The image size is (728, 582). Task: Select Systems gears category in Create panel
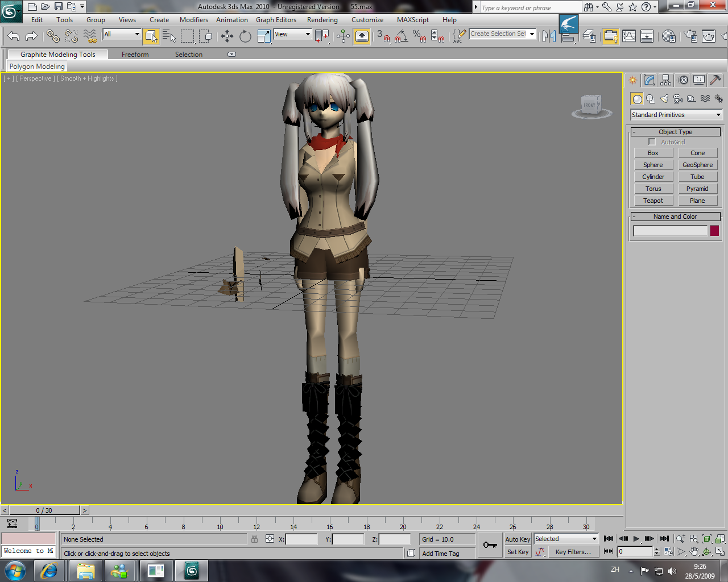(x=719, y=99)
